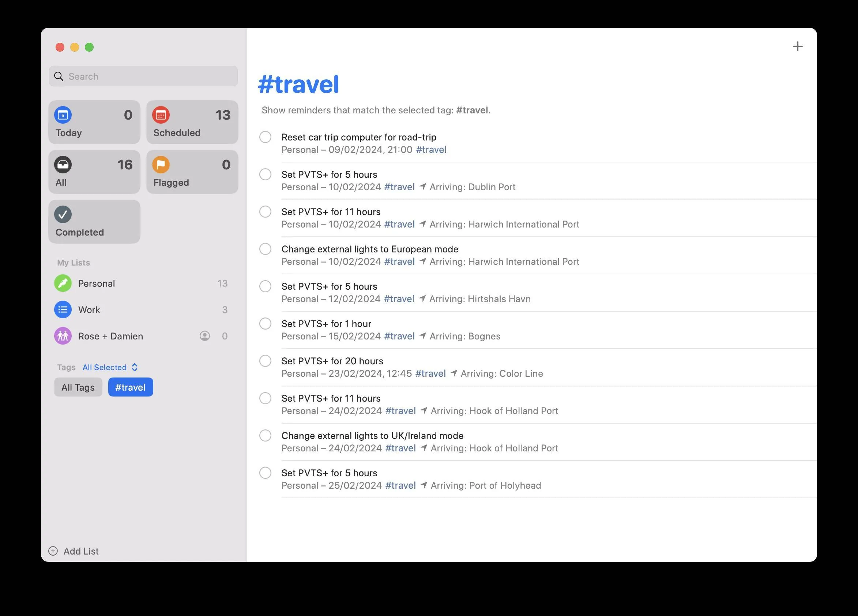Click the 'My Lists' section header
Viewport: 858px width, 616px height.
(x=74, y=263)
